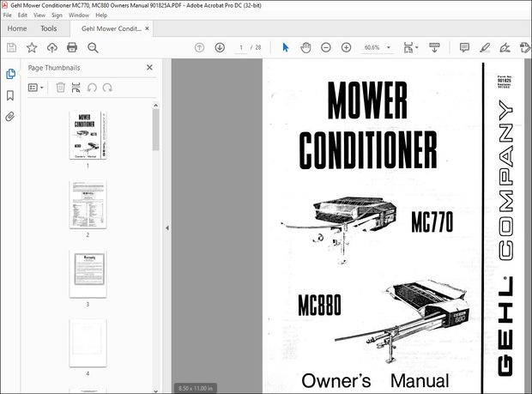Collapse the navigation pane arrow
Image resolution: width=532 pixels, height=394 pixels.
click(167, 228)
